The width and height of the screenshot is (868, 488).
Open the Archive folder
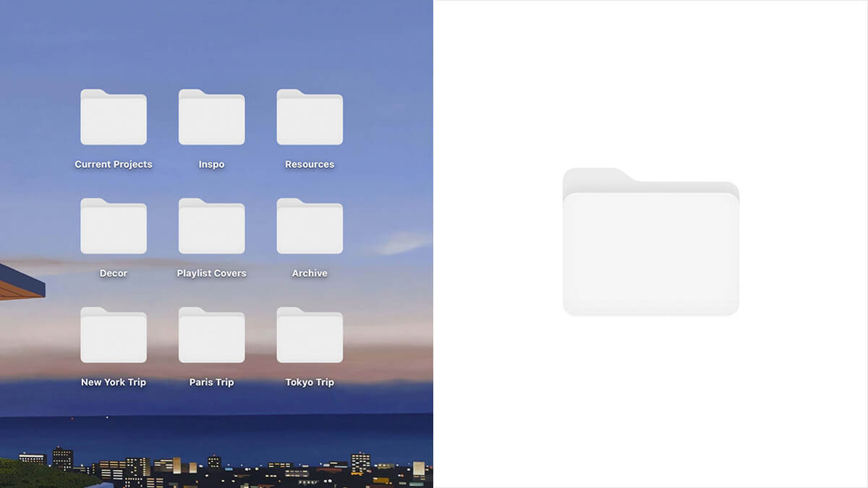(x=310, y=226)
